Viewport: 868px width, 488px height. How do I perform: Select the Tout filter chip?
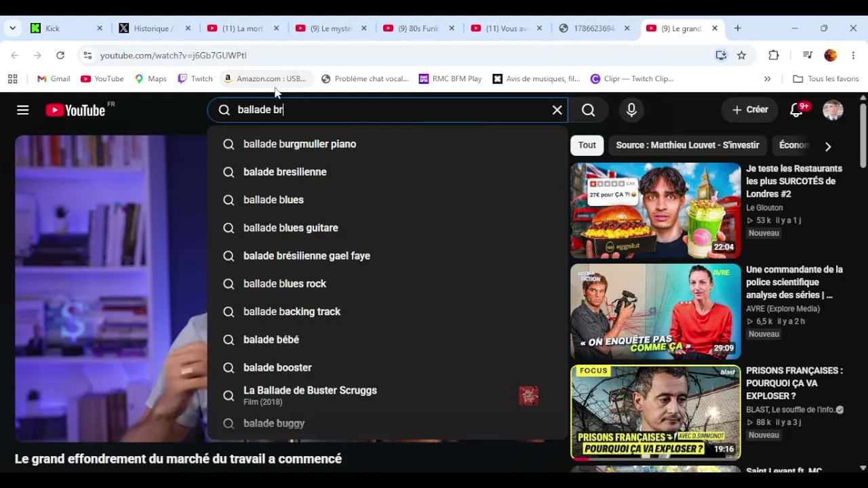tap(587, 145)
